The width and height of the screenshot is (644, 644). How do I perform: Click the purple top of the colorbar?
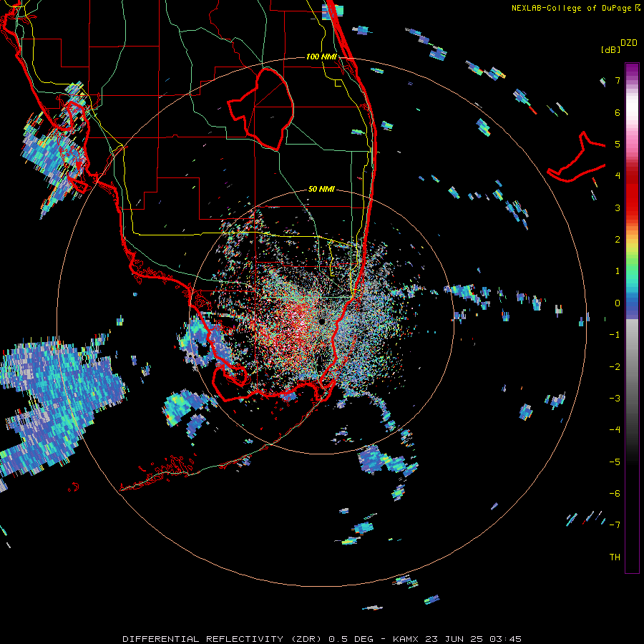[x=632, y=69]
